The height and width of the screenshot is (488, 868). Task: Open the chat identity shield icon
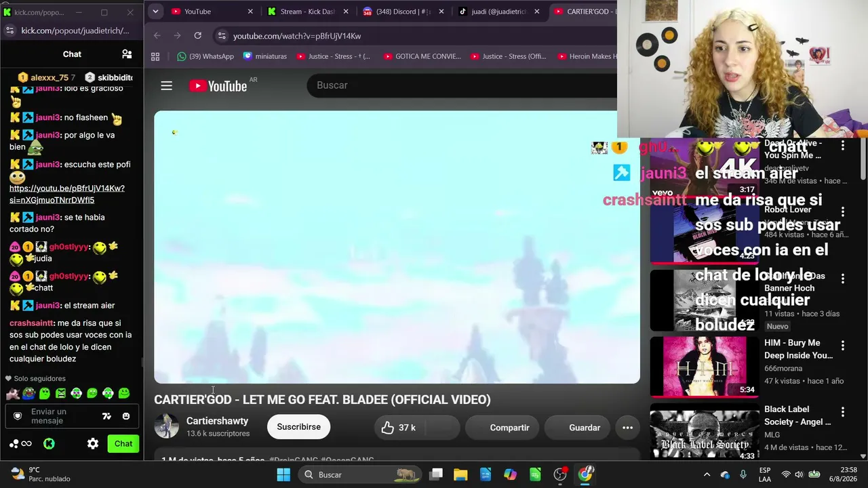click(x=18, y=416)
